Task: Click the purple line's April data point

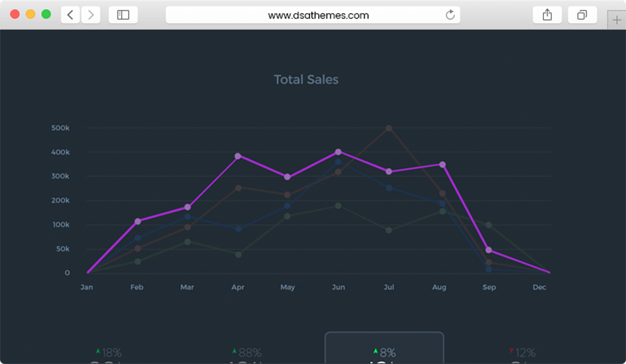Action: (238, 156)
